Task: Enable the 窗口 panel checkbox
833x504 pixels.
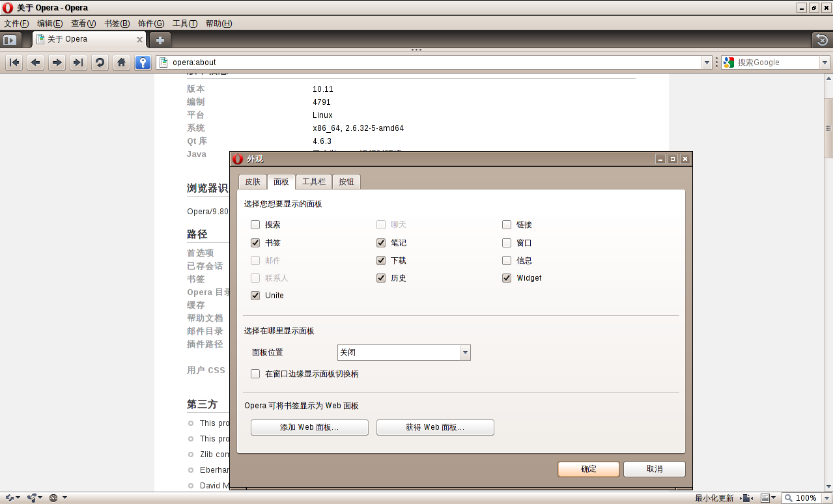Action: [x=507, y=243]
